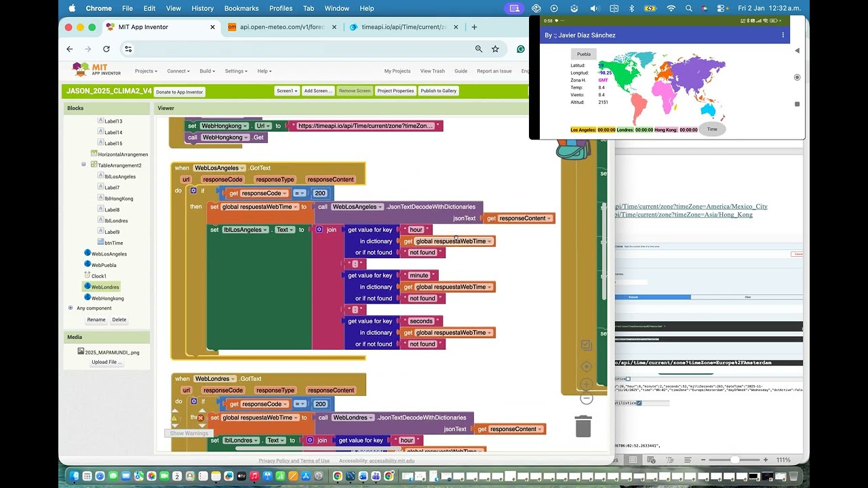The height and width of the screenshot is (488, 868).
Task: Open the Projects dropdown menu
Action: tap(146, 70)
